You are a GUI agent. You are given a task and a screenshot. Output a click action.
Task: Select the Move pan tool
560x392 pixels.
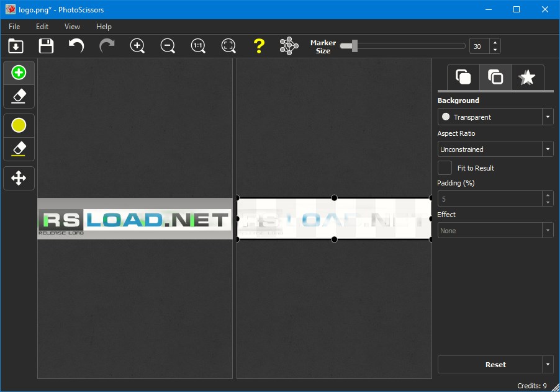[19, 178]
